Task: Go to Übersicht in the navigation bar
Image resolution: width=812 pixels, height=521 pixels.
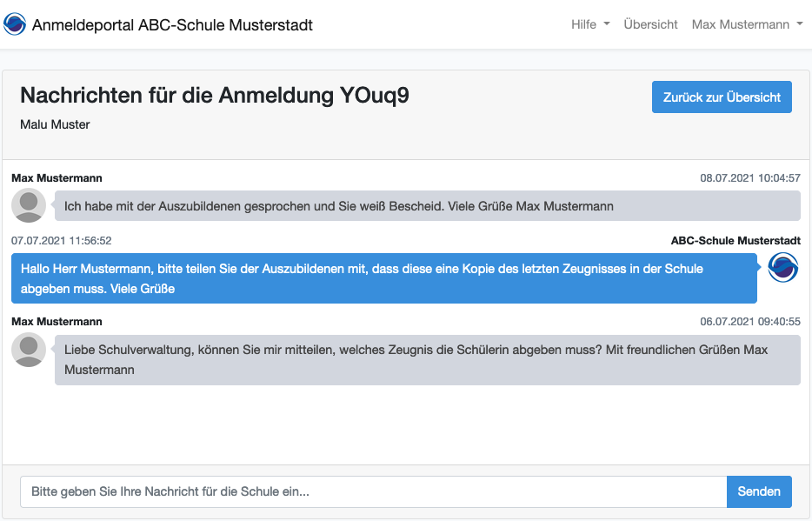Action: 650,24
